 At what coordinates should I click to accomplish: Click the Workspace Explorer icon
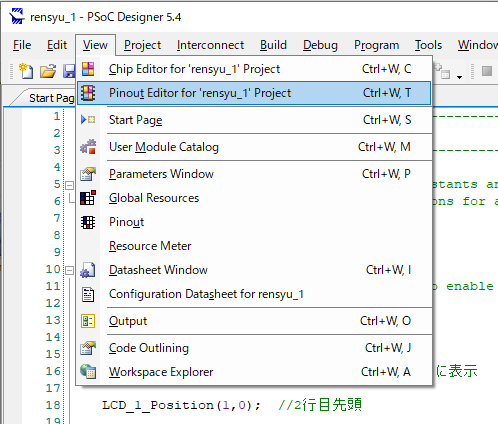coord(88,372)
